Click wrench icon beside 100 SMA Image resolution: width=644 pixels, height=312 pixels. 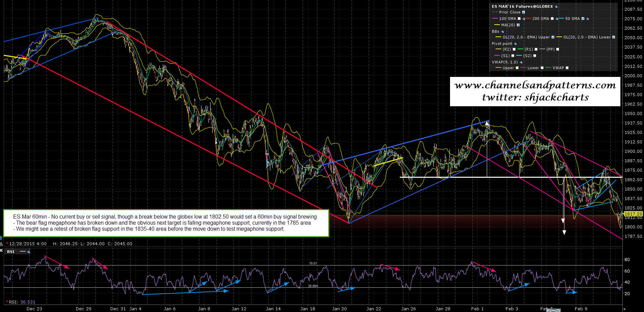click(x=524, y=19)
